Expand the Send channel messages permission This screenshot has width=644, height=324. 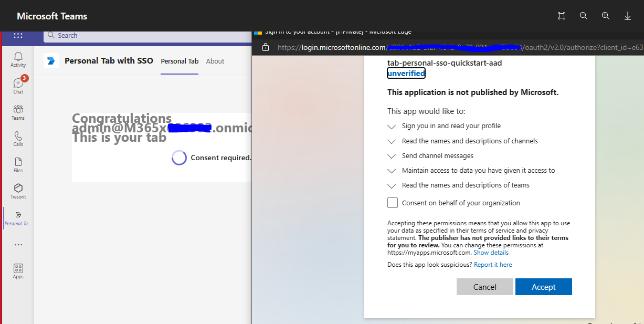(x=391, y=156)
